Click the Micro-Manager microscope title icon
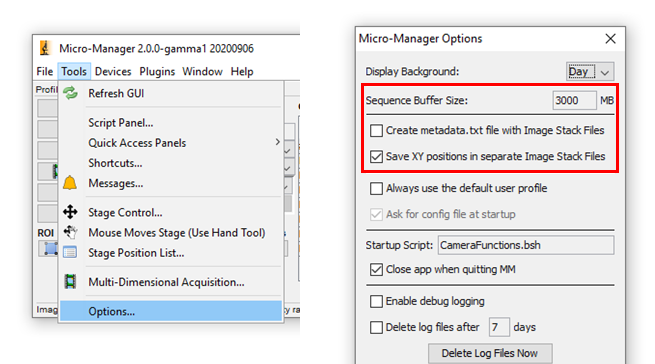 click(45, 48)
